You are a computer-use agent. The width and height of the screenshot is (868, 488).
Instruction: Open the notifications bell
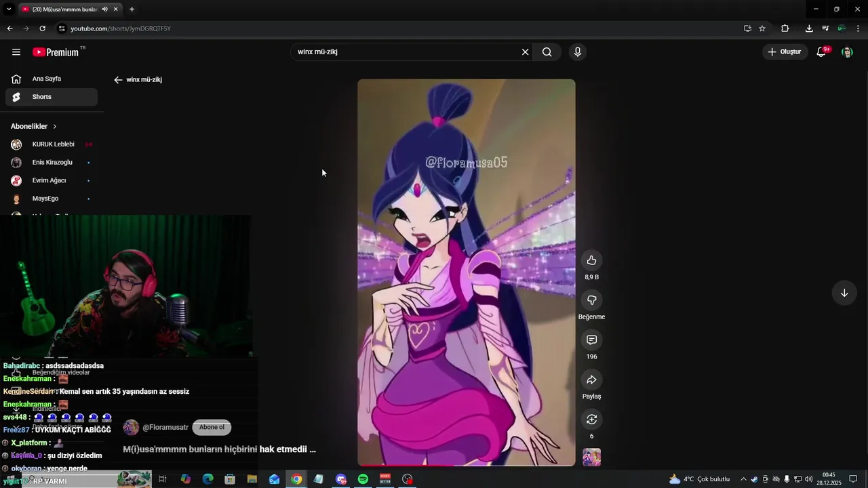pos(821,52)
